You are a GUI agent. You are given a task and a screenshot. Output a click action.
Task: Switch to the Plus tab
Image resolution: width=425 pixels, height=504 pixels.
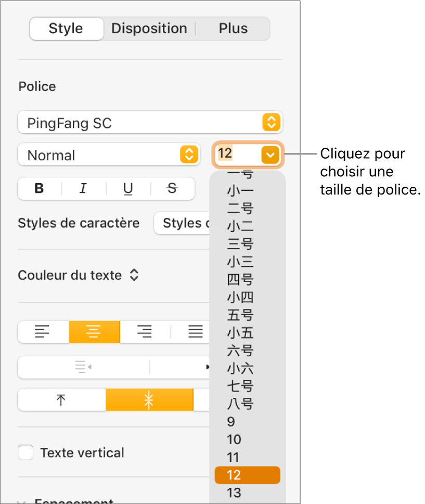click(233, 29)
